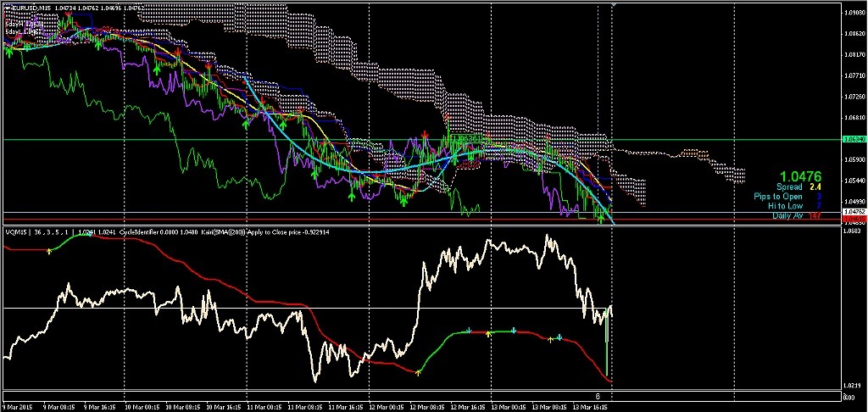Click the yellow 2.4 spread value
868x412 pixels.
(815, 187)
